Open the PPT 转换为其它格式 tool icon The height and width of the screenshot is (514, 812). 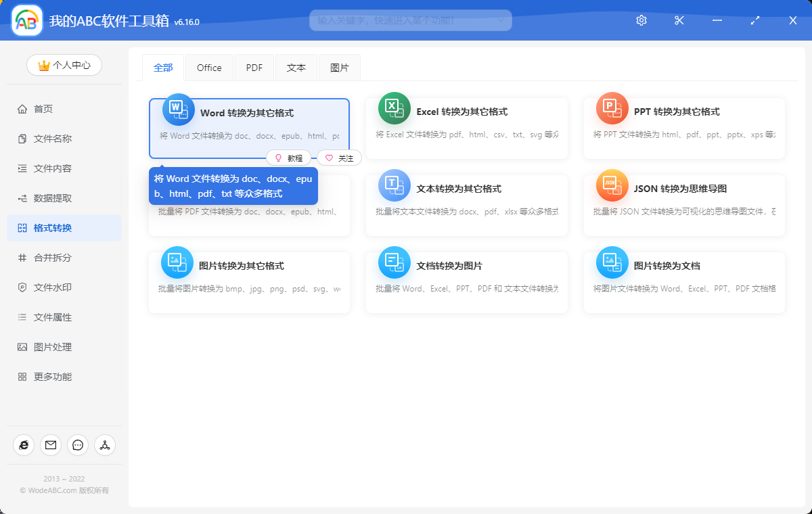coord(612,108)
